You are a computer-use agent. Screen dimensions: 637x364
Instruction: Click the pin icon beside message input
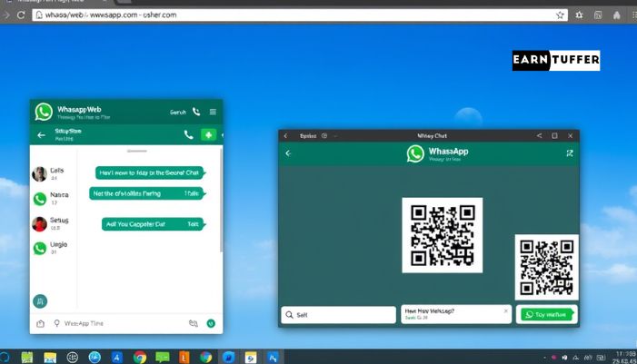[57, 323]
